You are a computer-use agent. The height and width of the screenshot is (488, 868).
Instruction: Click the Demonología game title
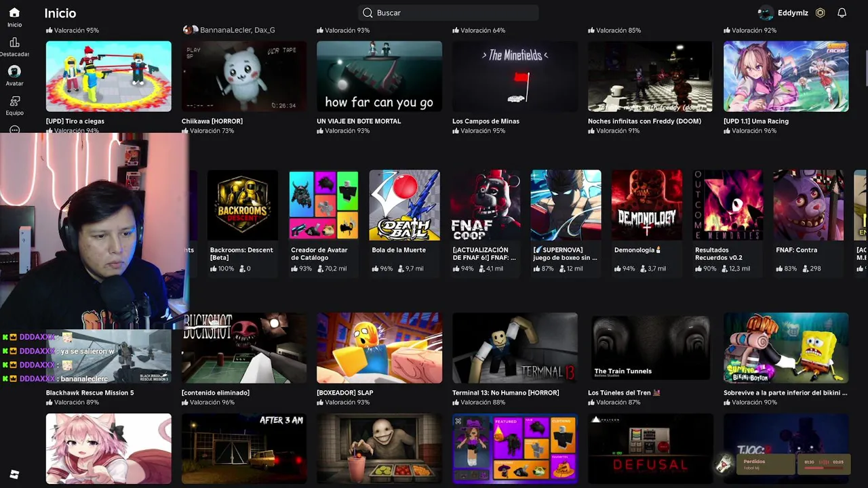(637, 250)
